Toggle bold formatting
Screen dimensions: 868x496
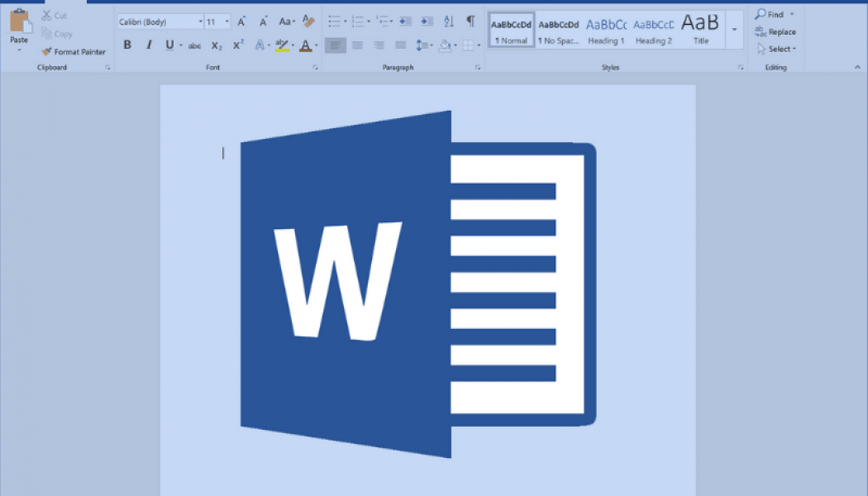tap(126, 45)
